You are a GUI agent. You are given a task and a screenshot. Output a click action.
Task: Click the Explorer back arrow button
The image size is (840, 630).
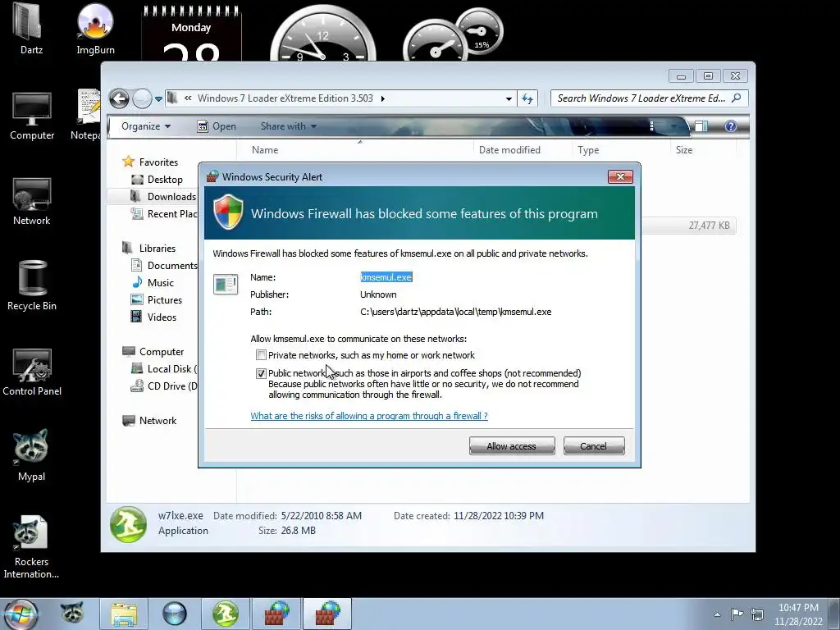119,98
